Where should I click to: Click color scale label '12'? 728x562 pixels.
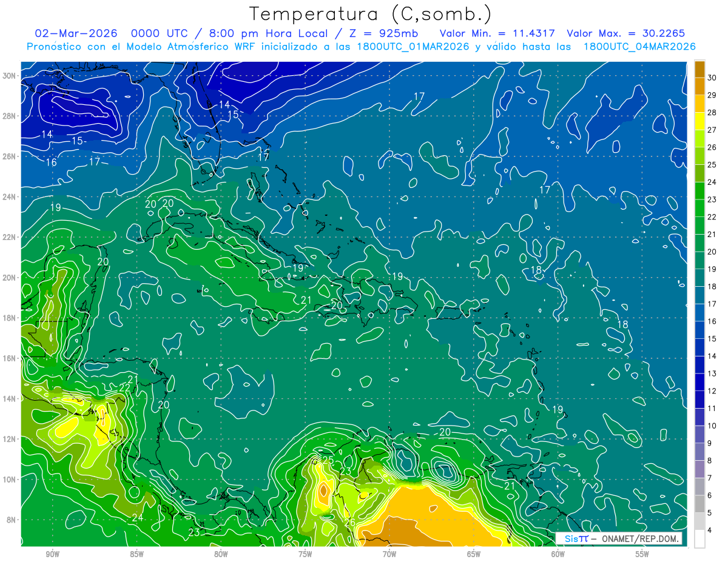(712, 391)
